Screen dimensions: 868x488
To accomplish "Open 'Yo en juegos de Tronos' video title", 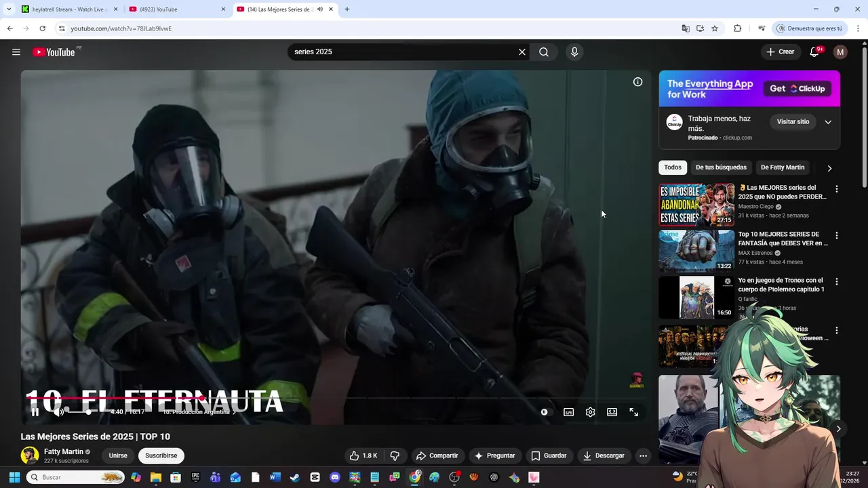I will tap(781, 285).
